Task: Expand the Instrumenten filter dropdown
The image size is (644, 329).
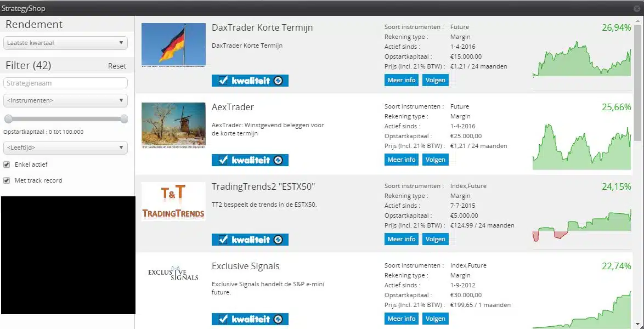Action: point(65,101)
